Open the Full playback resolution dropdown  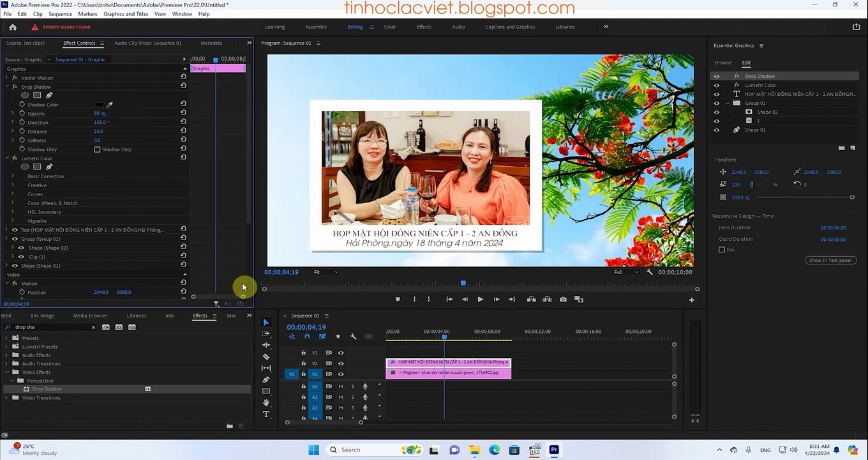click(626, 272)
